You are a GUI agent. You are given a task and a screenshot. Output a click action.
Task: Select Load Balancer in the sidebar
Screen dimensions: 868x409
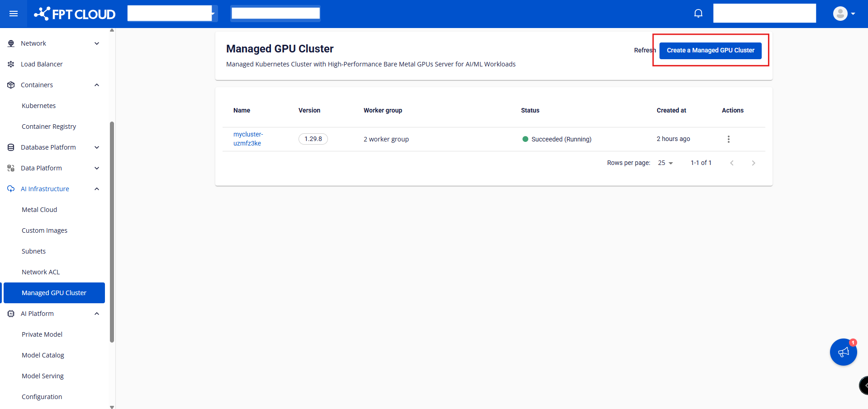(42, 64)
